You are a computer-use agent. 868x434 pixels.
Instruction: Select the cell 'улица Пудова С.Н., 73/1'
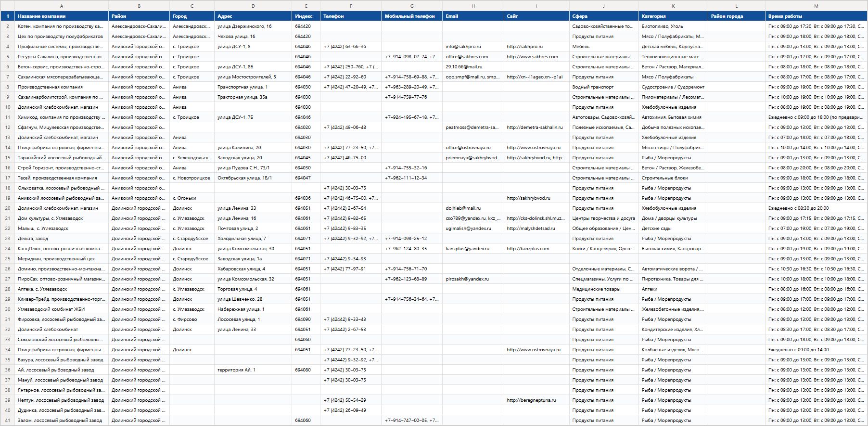coord(253,168)
